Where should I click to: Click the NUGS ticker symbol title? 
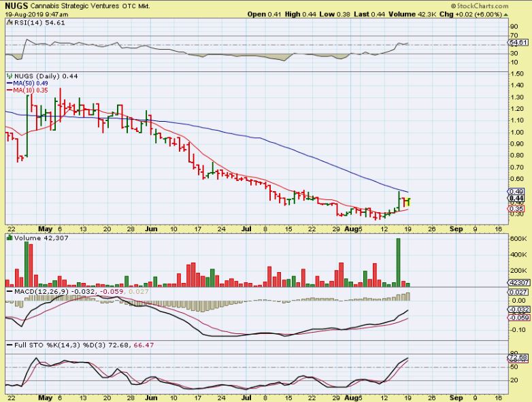tap(16, 5)
